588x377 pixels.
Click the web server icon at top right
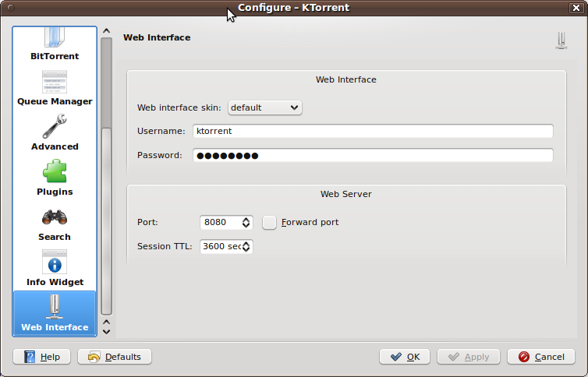tap(561, 41)
